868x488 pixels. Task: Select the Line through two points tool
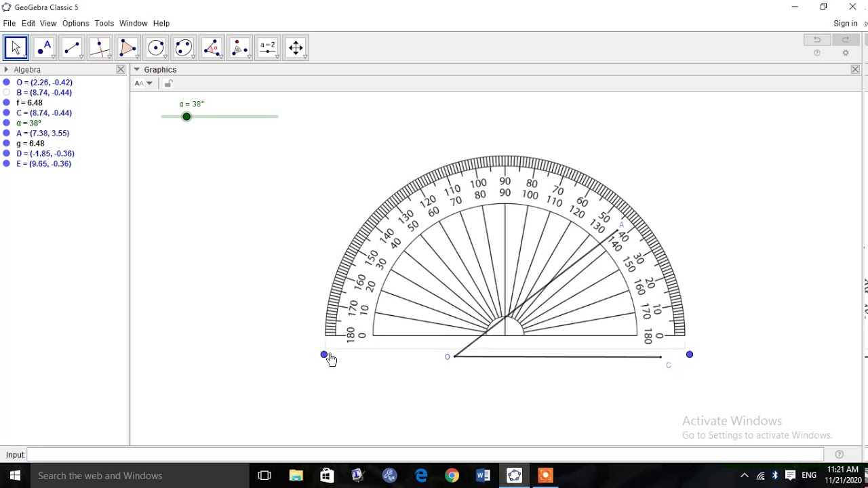[72, 47]
